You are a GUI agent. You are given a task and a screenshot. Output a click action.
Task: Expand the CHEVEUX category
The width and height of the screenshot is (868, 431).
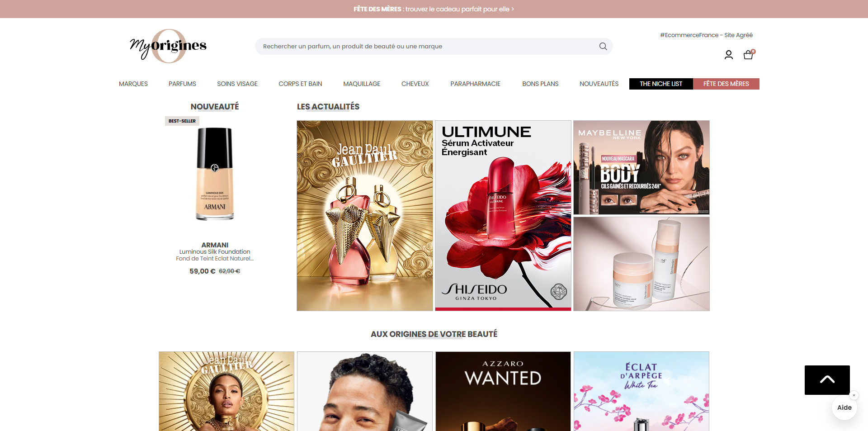click(415, 84)
